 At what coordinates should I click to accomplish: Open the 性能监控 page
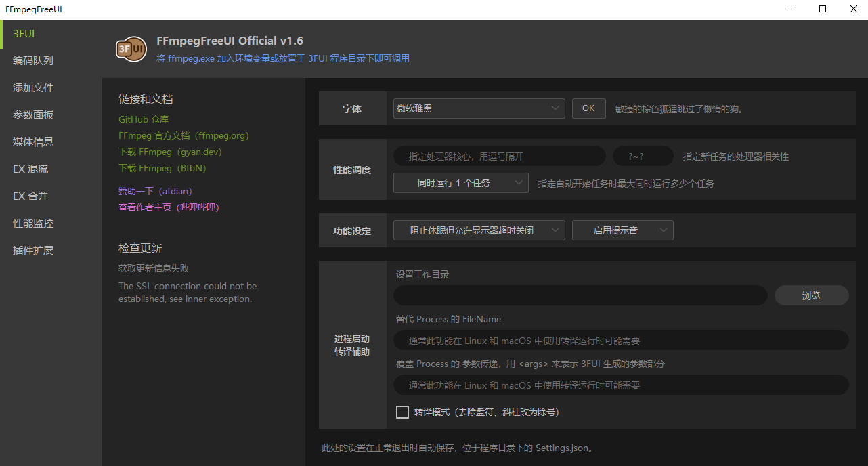tap(33, 223)
